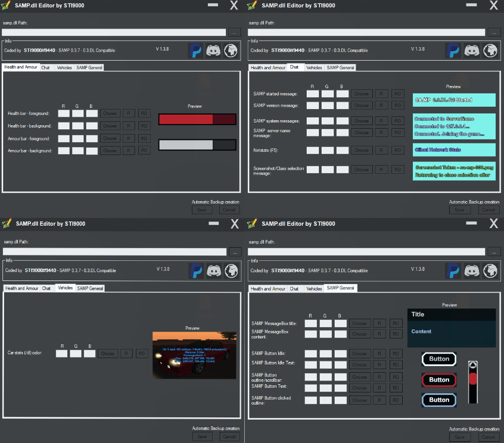The height and width of the screenshot is (443, 504).
Task: Switch to Chat tab in Health and Armour window
Action: click(45, 67)
